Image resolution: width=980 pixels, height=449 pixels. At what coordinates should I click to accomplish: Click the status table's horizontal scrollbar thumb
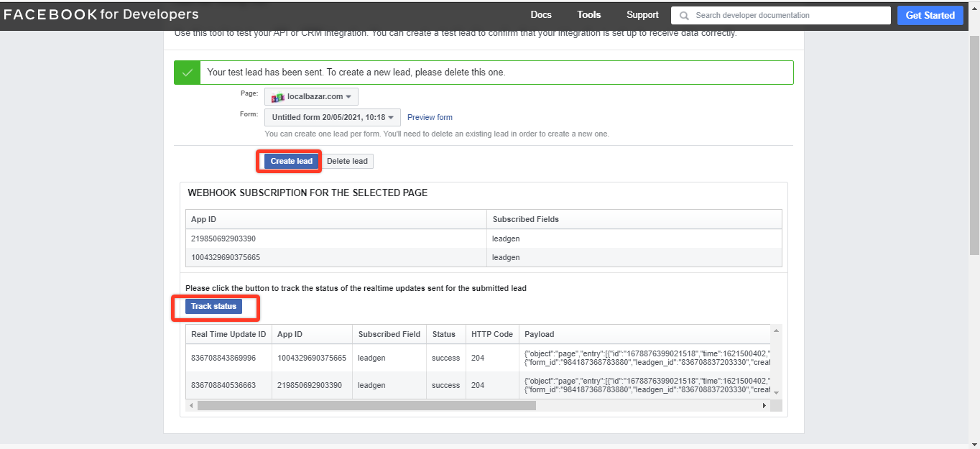366,405
